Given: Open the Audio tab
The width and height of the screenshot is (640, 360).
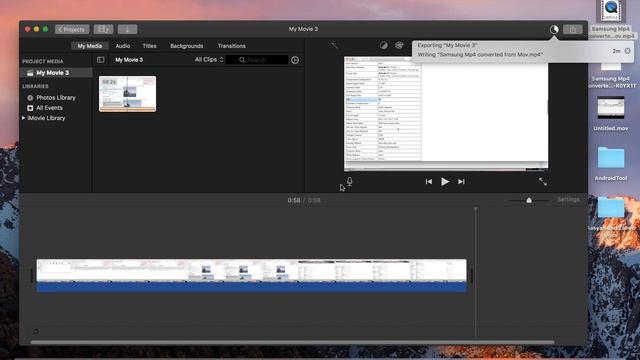Looking at the screenshot, I should pyautogui.click(x=122, y=46).
